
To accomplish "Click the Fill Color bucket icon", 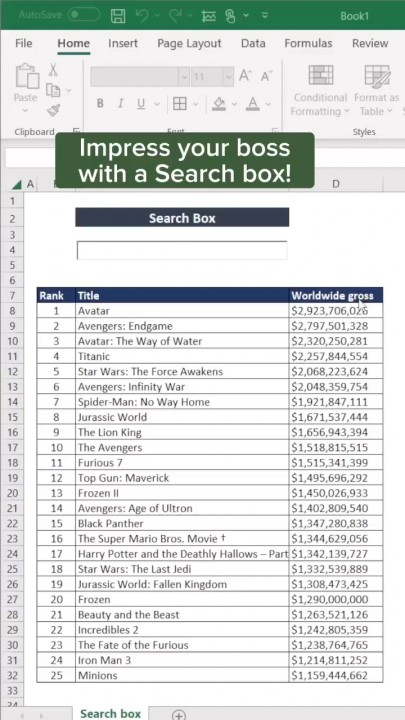I will (219, 104).
